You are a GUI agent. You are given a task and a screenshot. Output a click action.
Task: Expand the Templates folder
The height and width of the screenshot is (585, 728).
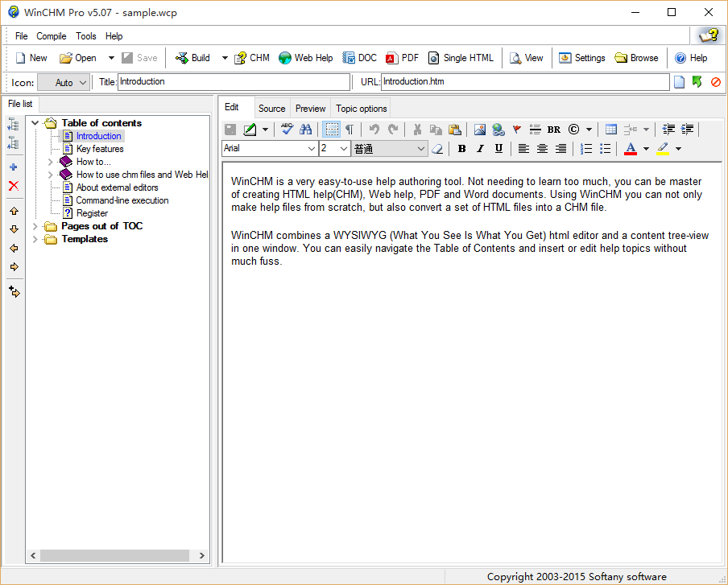(x=35, y=239)
